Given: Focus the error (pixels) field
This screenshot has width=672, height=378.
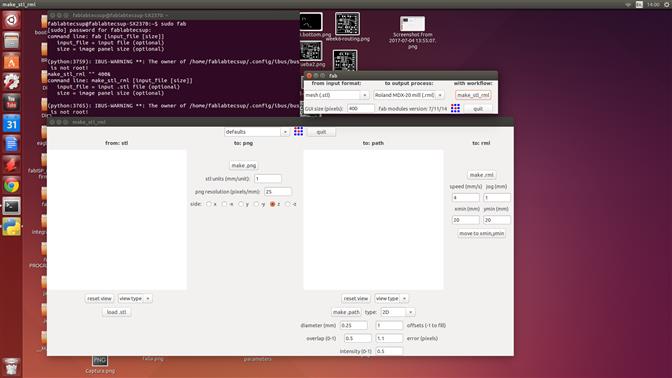Looking at the screenshot, I should click(x=390, y=338).
